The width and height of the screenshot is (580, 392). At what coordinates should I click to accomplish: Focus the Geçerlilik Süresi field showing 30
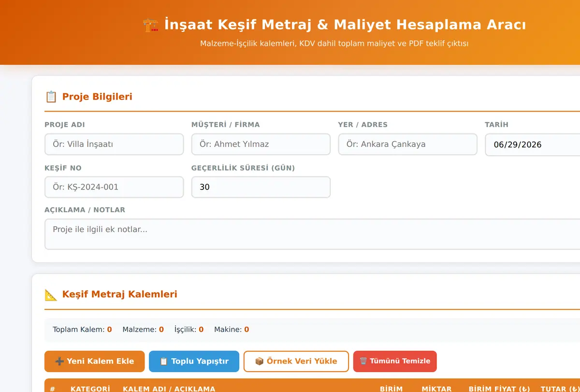coord(261,187)
